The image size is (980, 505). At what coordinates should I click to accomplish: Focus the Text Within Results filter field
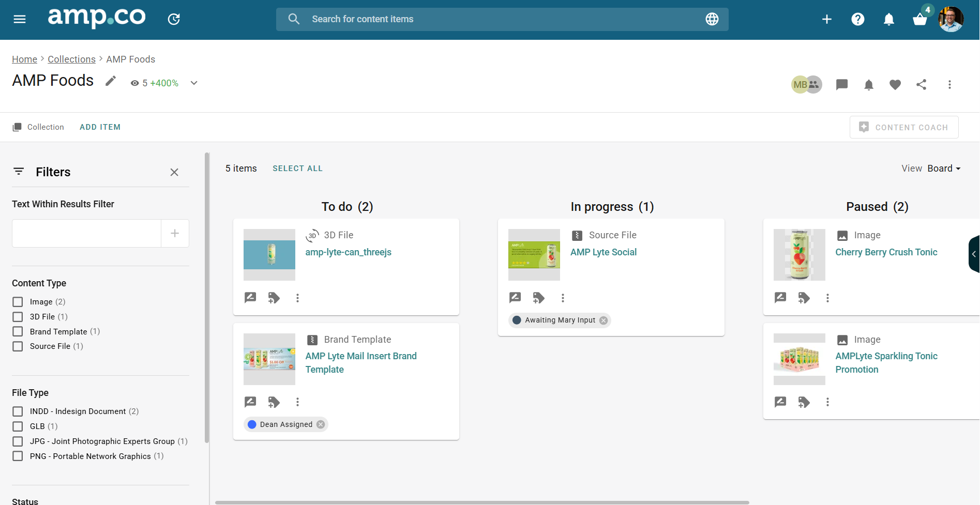[86, 233]
